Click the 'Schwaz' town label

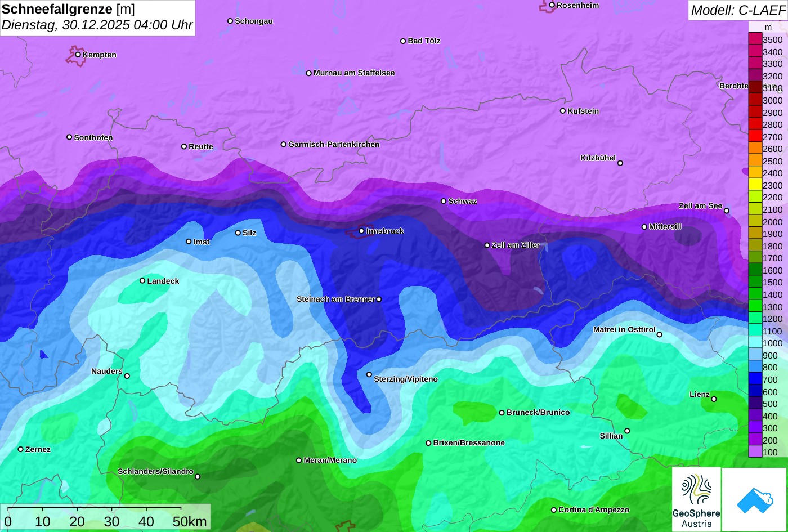coord(463,201)
